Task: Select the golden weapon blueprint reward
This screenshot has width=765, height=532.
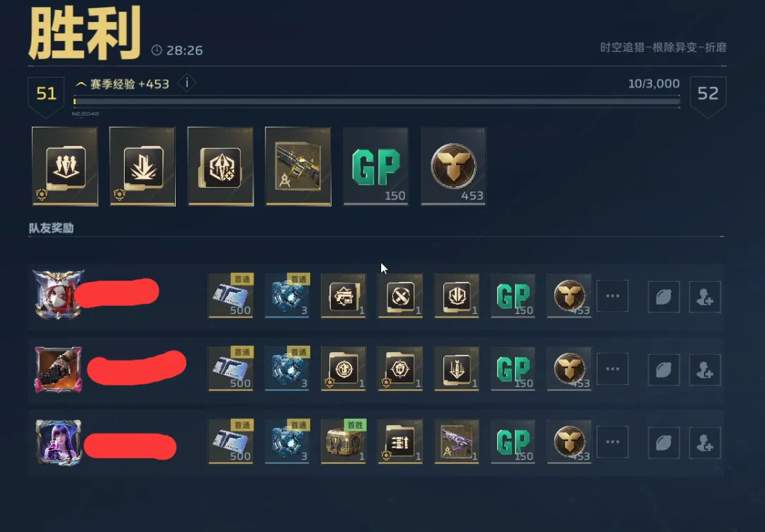Action: pos(297,166)
